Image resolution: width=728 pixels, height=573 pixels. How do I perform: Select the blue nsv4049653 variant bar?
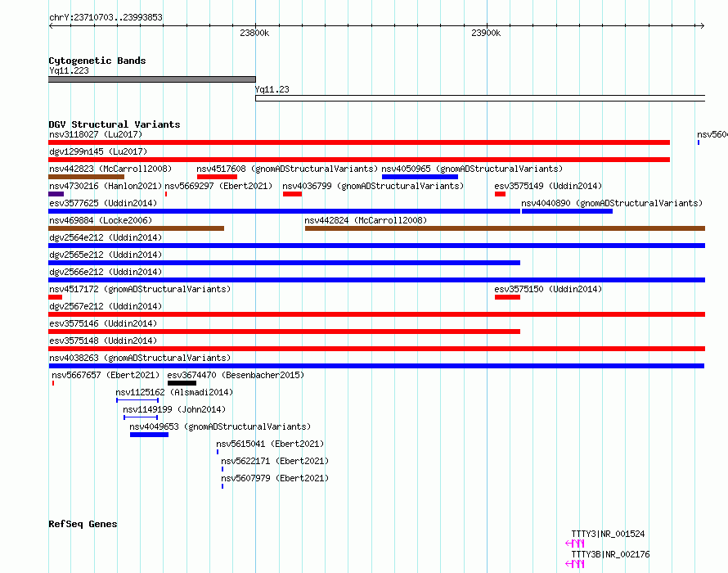click(x=149, y=435)
